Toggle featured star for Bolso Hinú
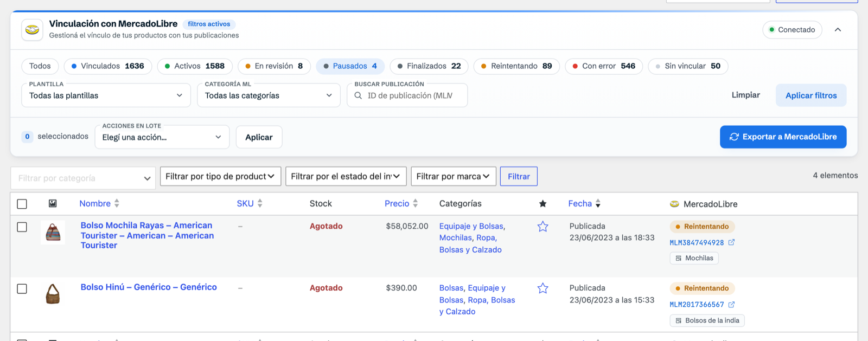Viewport: 868px width, 341px height. (542, 288)
